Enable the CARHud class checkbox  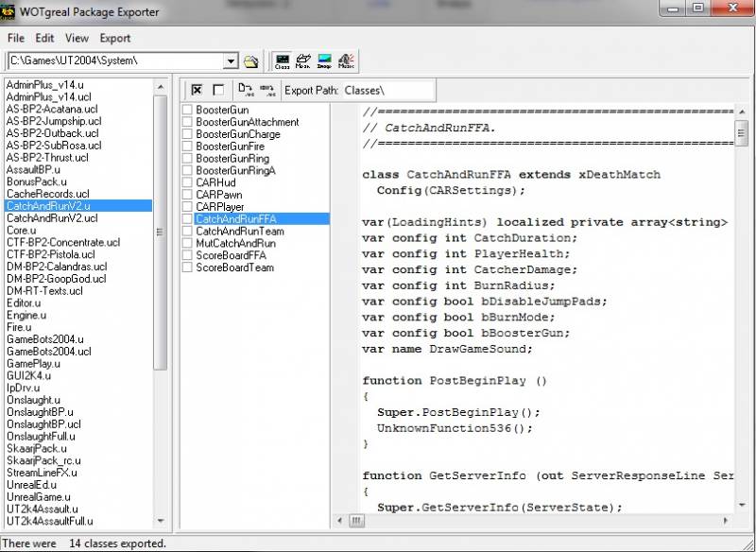click(x=188, y=183)
